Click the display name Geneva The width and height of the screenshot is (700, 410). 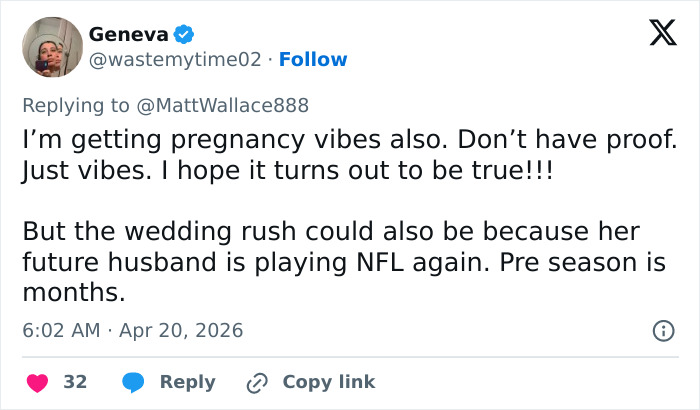point(128,34)
